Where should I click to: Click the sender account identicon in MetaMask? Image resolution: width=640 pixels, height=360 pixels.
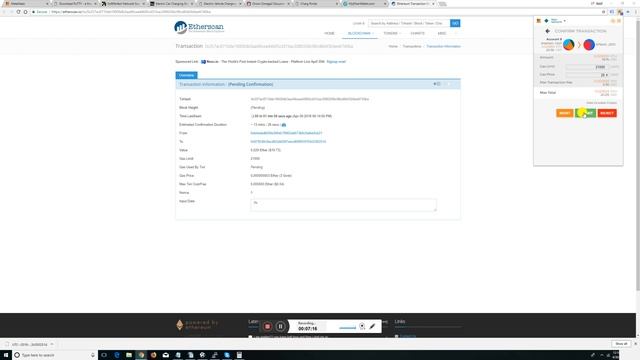(x=569, y=44)
